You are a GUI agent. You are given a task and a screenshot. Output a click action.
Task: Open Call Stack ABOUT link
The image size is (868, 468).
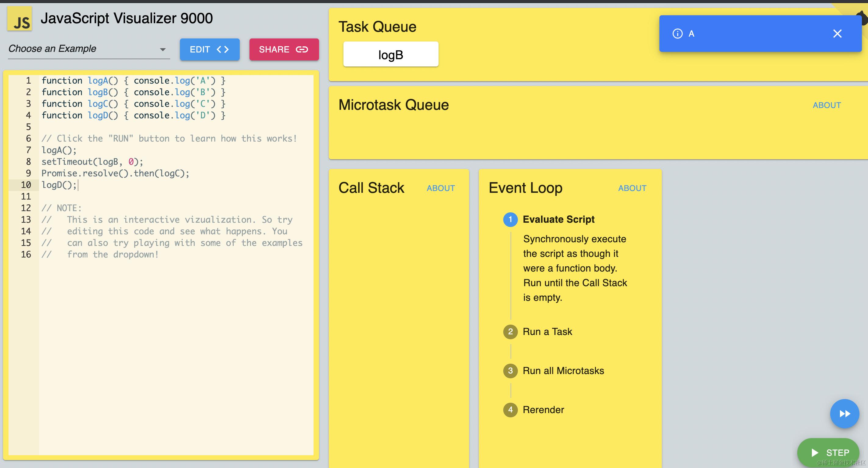click(x=440, y=188)
